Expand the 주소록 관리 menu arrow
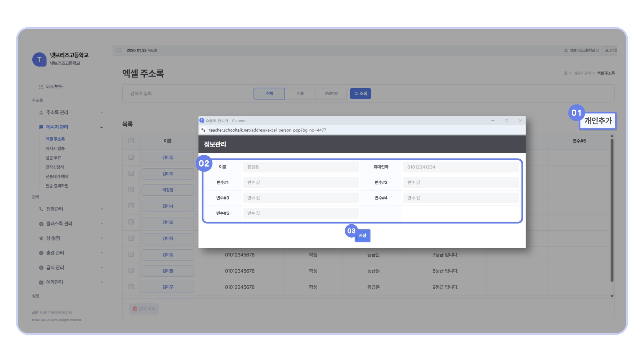Screen dimensions: 644x362 pos(102,112)
